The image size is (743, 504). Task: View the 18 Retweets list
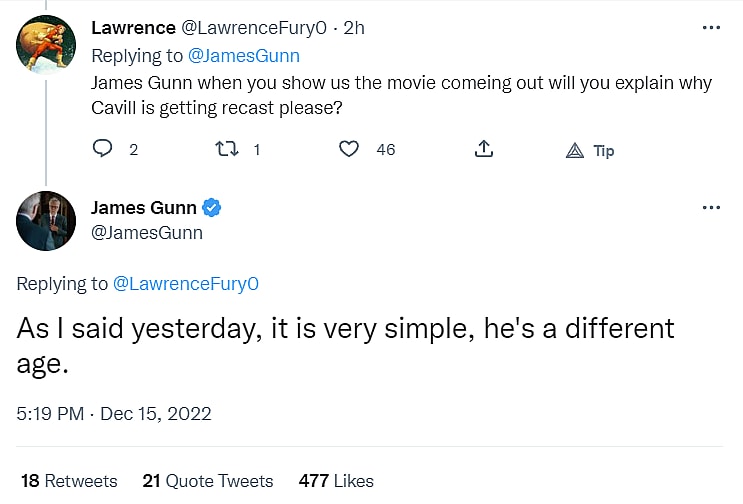pos(69,481)
